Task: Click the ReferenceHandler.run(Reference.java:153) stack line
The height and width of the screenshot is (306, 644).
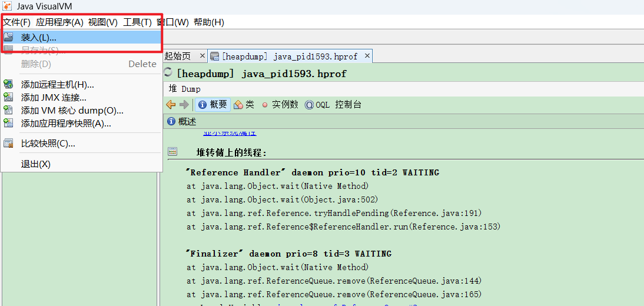Action: point(344,227)
